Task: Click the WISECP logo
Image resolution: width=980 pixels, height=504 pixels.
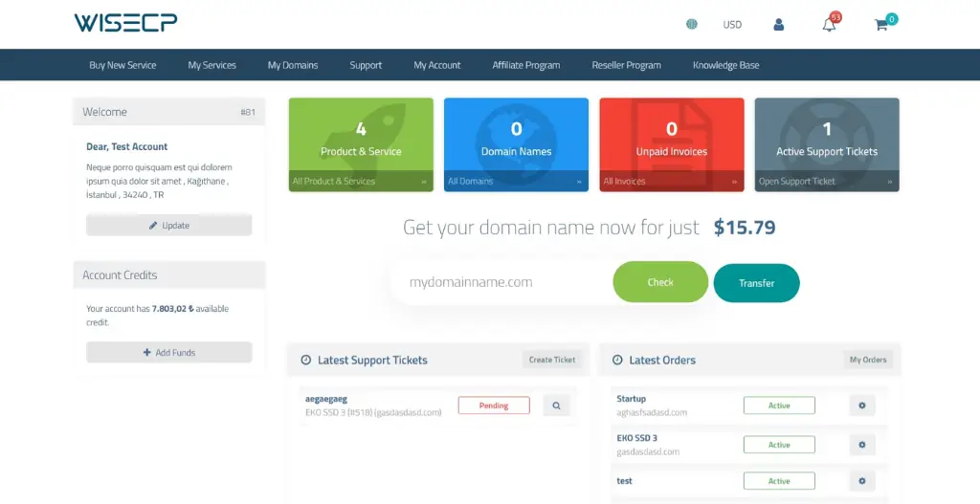Action: (125, 23)
